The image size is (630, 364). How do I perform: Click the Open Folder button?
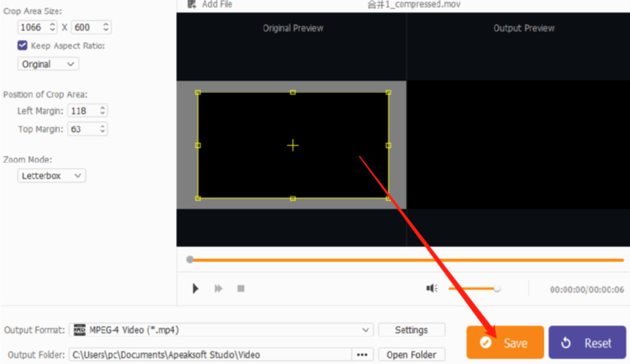tap(412, 355)
